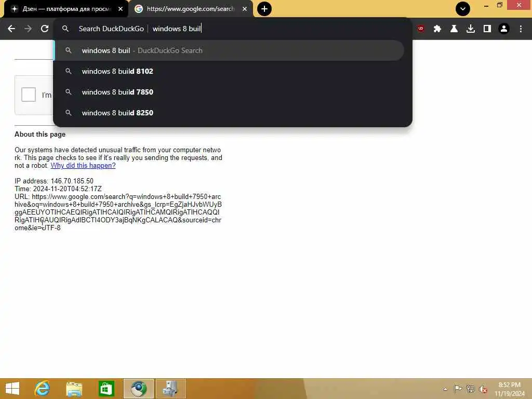This screenshot has width=532, height=399.
Task: Toggle the browser side panel
Action: [487, 29]
